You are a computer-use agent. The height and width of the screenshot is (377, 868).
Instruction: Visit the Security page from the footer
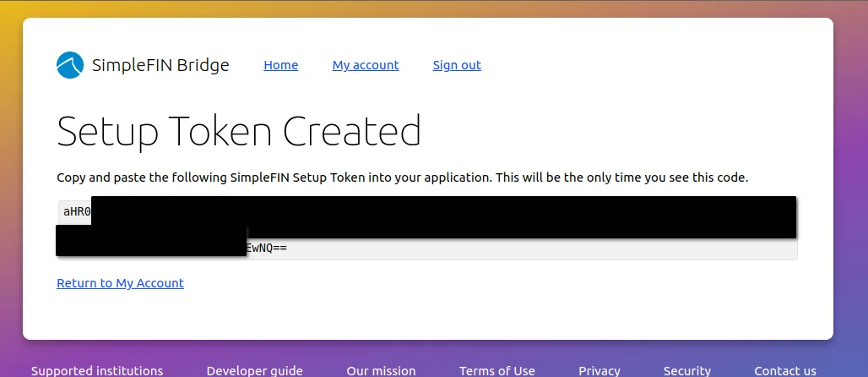[686, 370]
